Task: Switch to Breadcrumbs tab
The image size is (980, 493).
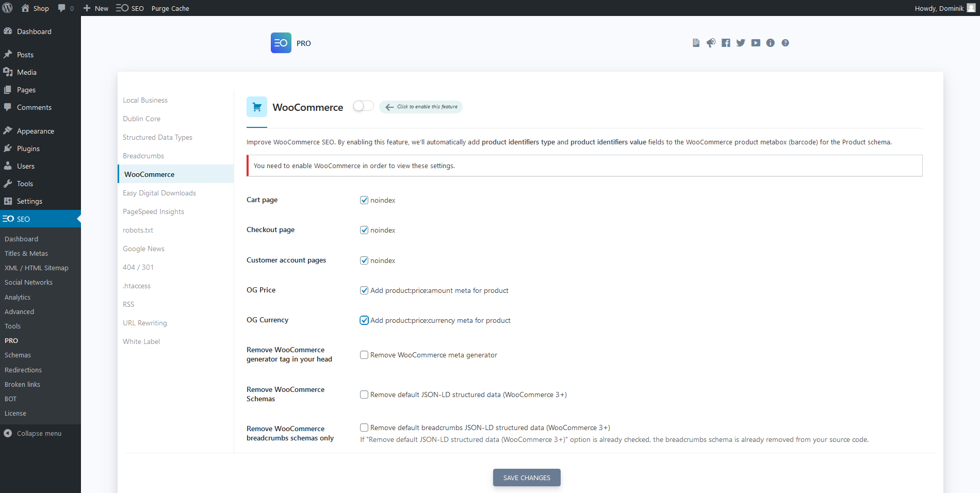Action: [x=175, y=156]
